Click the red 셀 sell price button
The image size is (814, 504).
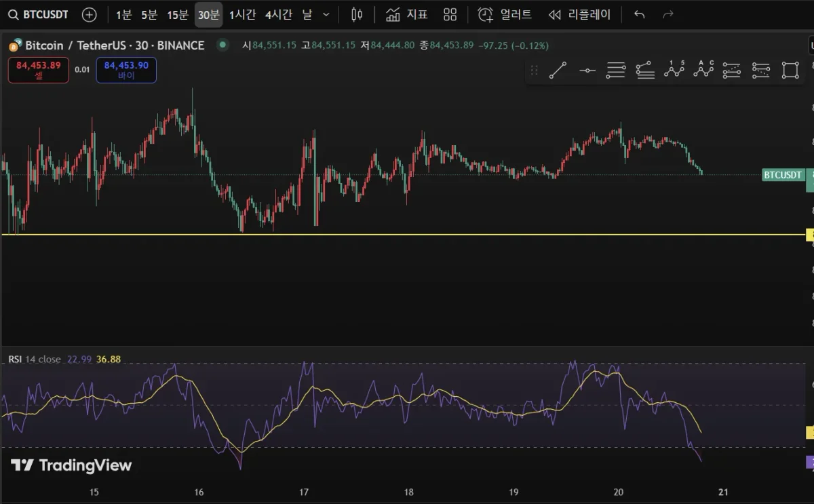click(x=39, y=70)
